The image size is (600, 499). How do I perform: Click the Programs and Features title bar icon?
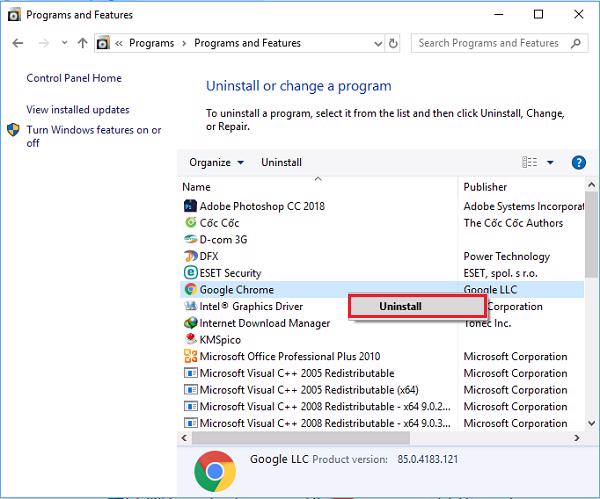point(14,15)
